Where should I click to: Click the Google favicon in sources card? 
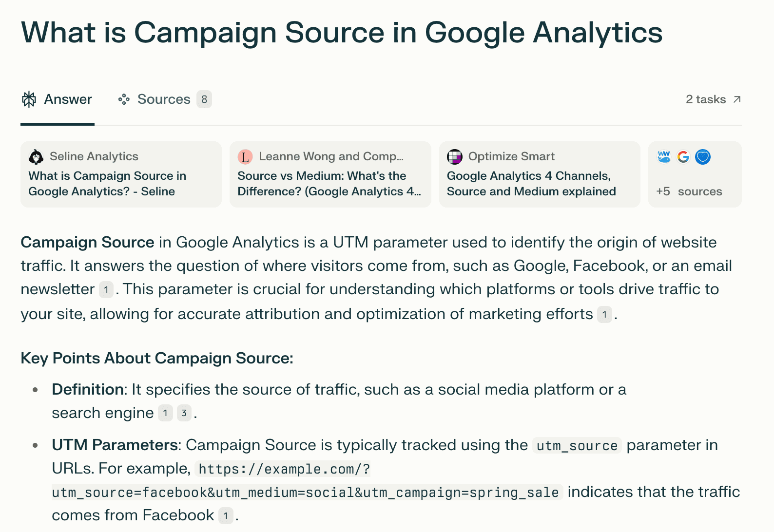point(683,156)
